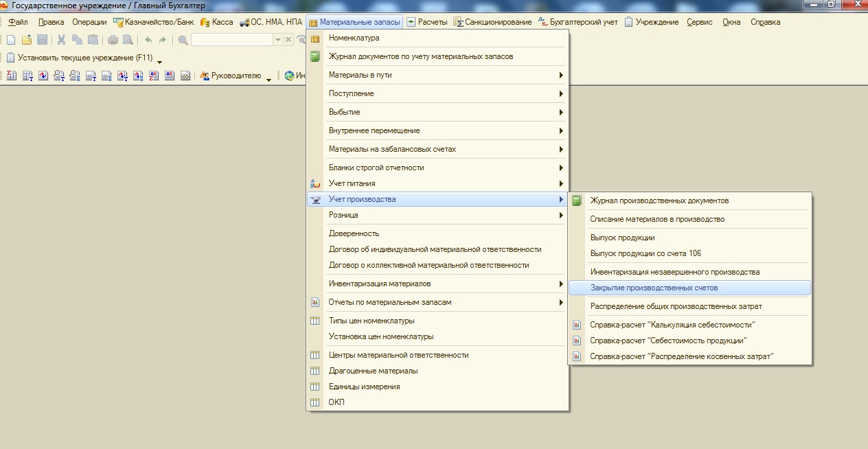Open Выпуск продукции со счета 106

[x=646, y=253]
